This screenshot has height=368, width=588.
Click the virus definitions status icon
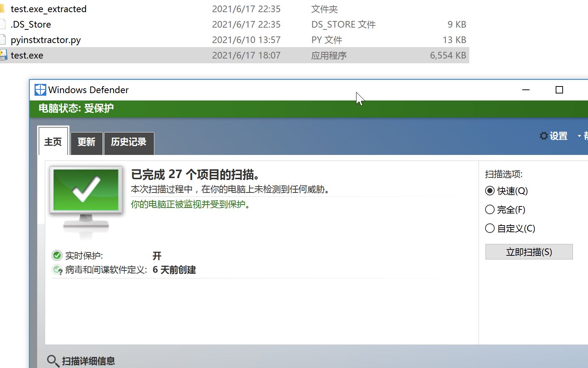click(57, 270)
